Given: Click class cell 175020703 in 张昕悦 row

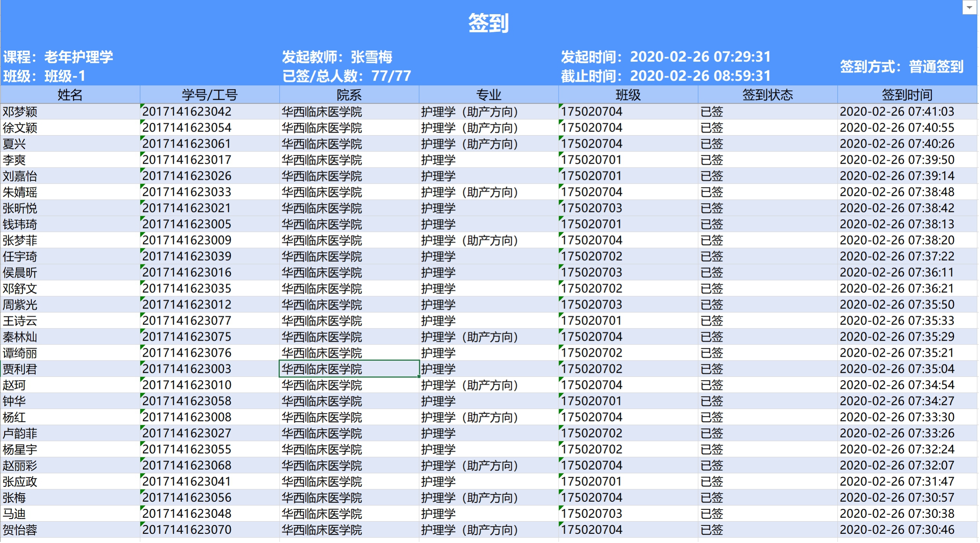Looking at the screenshot, I should [592, 208].
